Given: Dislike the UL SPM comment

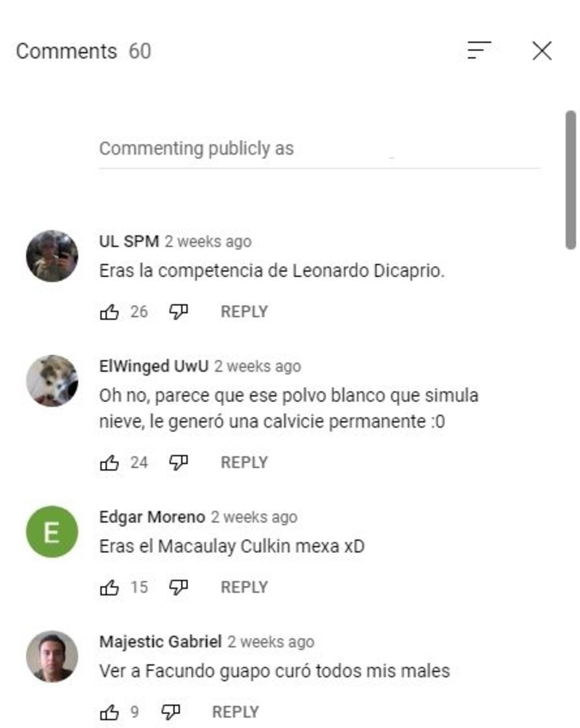Looking at the screenshot, I should click(x=178, y=312).
